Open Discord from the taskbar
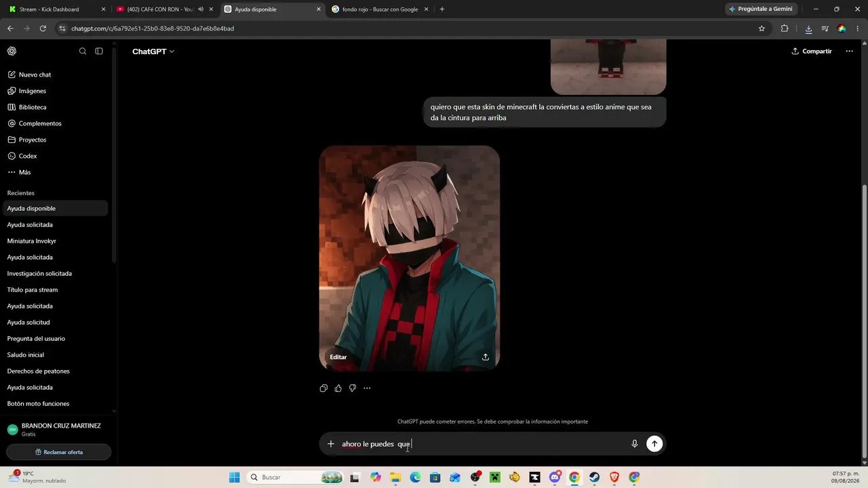This screenshot has height=488, width=868. 555,477
